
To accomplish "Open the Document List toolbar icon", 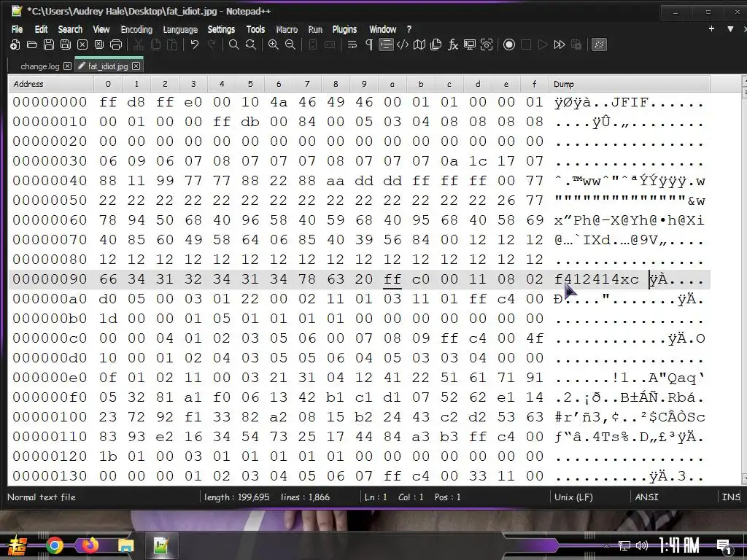I will click(x=436, y=44).
